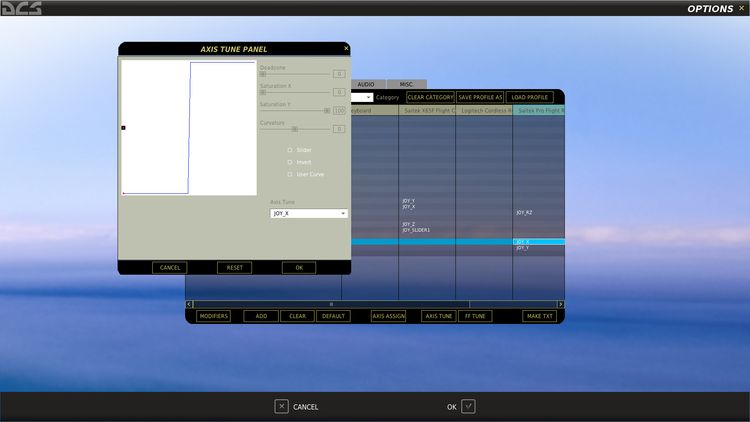Click the Saturation Y slider handle
750x422 pixels.
click(327, 111)
